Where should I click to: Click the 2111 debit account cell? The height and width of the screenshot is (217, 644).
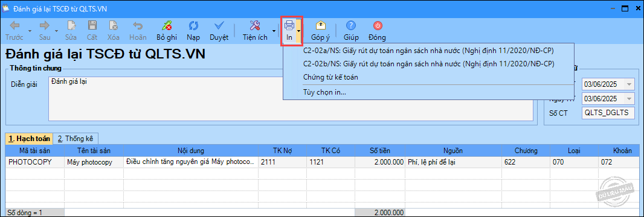(283, 162)
